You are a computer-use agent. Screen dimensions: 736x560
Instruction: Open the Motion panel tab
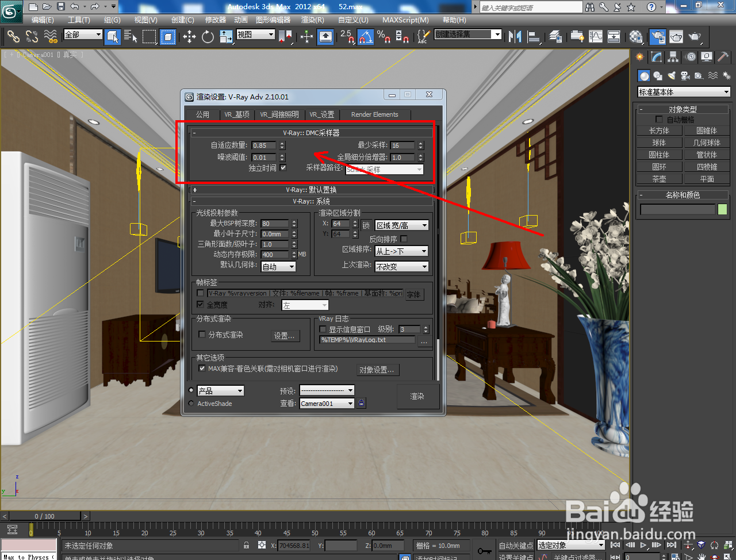click(x=691, y=56)
